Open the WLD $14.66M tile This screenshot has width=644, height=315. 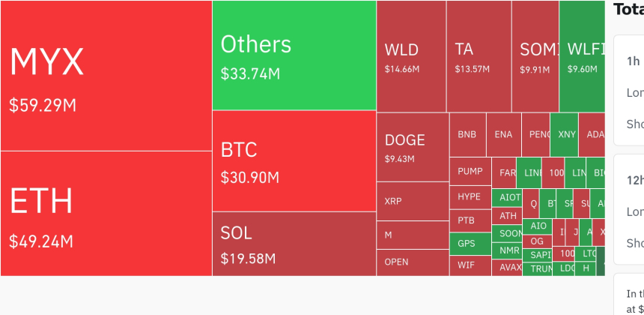(411, 56)
